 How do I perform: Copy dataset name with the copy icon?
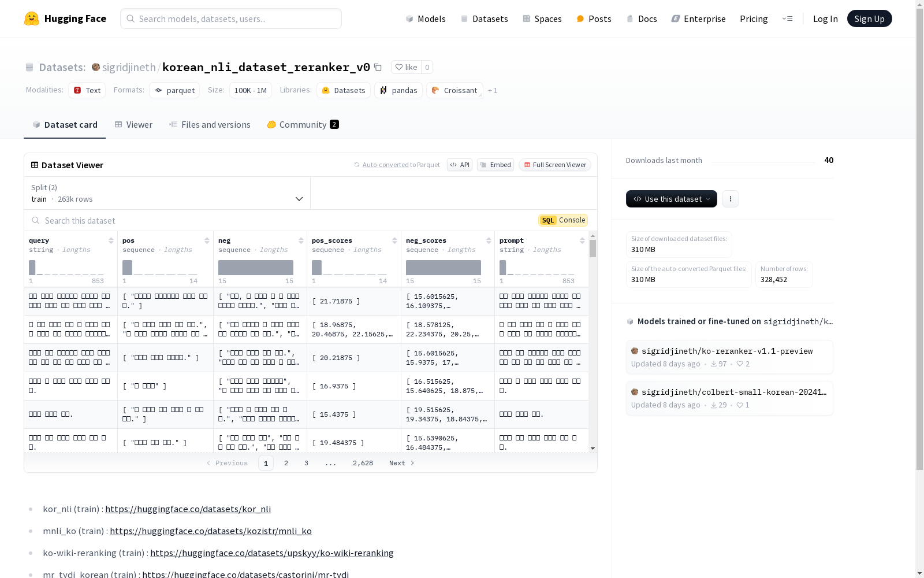pos(378,67)
